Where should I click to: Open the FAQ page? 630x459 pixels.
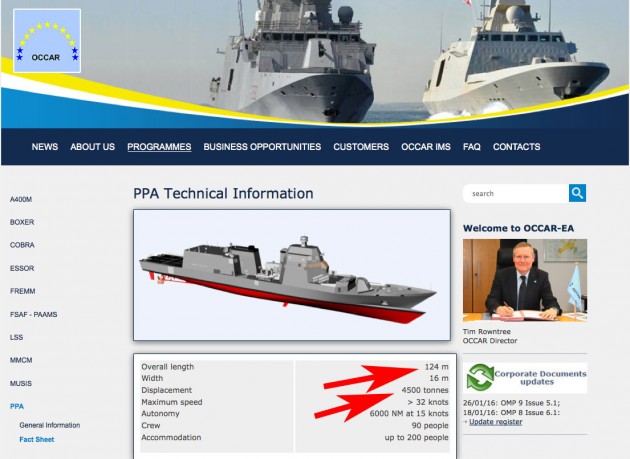(472, 147)
